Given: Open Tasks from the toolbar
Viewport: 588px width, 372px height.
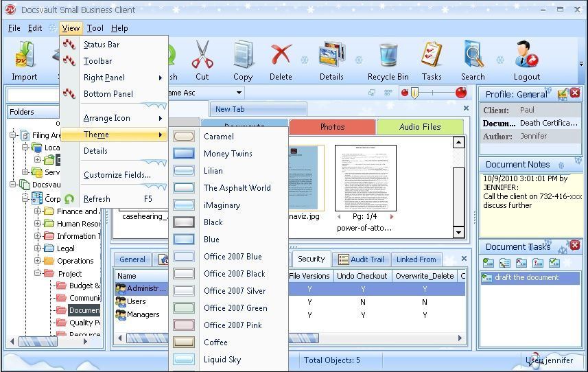Looking at the screenshot, I should point(432,55).
